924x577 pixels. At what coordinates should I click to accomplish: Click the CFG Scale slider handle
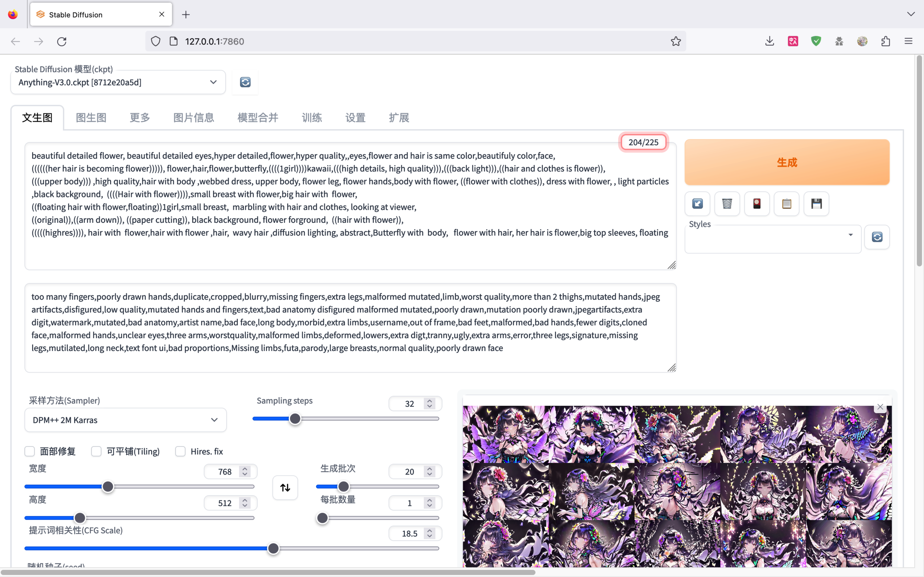(273, 548)
